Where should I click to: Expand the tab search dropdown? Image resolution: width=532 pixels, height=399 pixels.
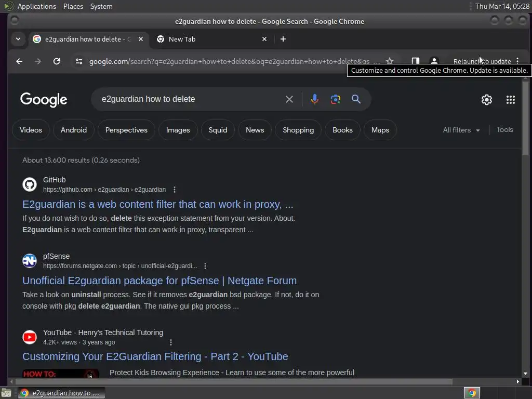point(18,39)
